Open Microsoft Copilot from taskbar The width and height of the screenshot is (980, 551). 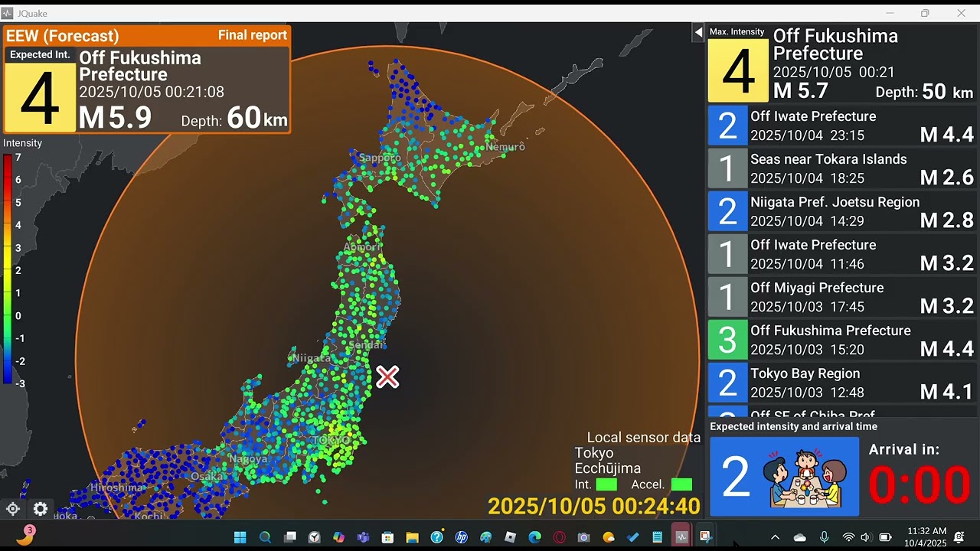[338, 537]
